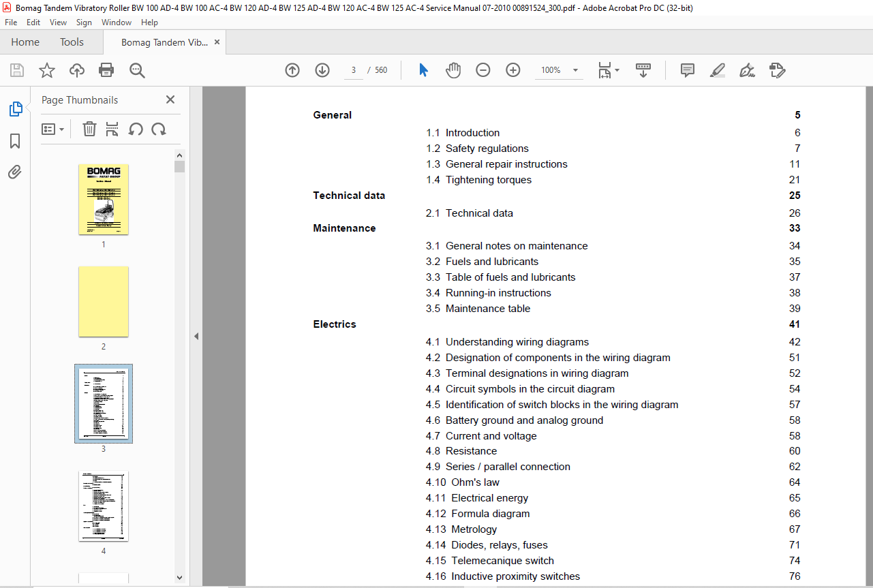873x588 pixels.
Task: Click the Save file icon
Action: click(17, 70)
